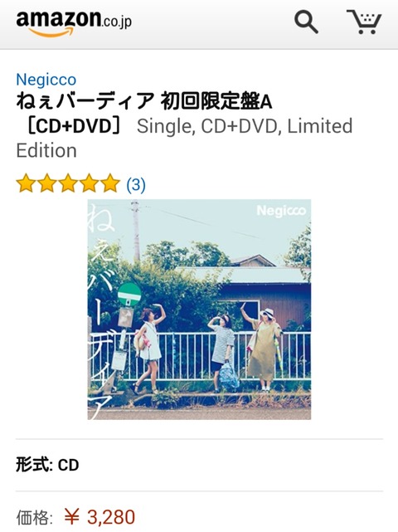Click the word 'Edition' below the title

[46, 150]
